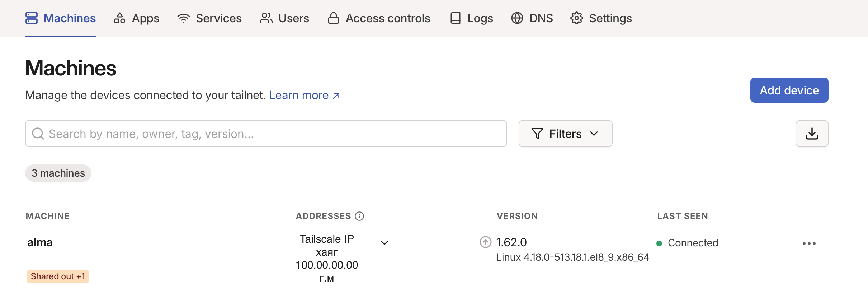This screenshot has height=293, width=868.
Task: Open the Access controls tab
Action: (379, 18)
